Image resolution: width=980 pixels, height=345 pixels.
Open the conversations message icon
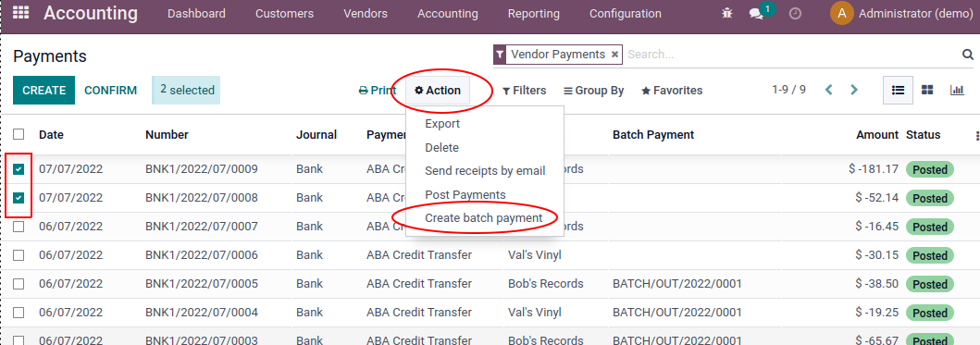tap(756, 14)
